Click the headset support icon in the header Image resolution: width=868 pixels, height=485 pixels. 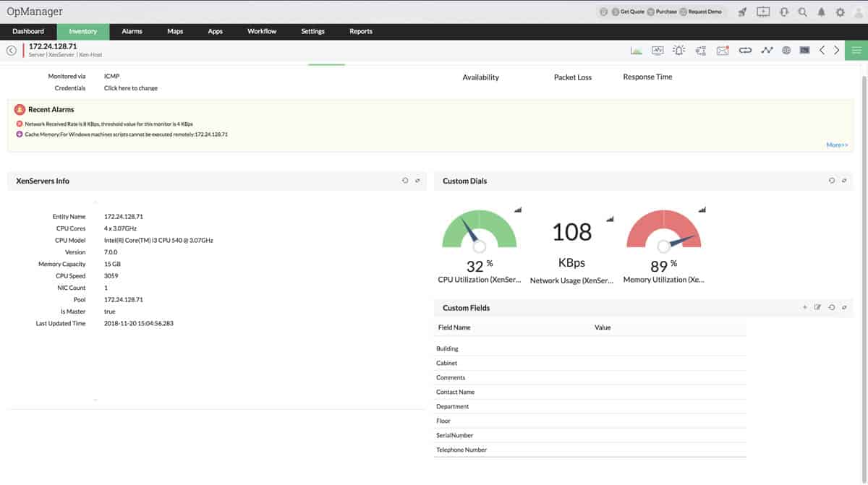pyautogui.click(x=784, y=12)
